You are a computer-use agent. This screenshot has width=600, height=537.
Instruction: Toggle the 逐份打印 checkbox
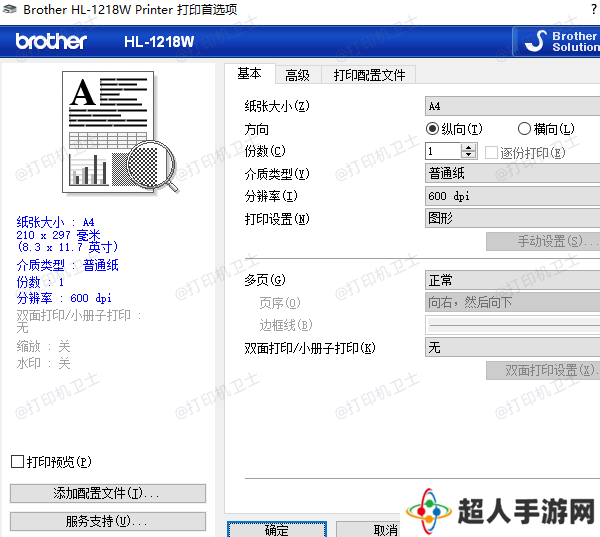click(491, 152)
